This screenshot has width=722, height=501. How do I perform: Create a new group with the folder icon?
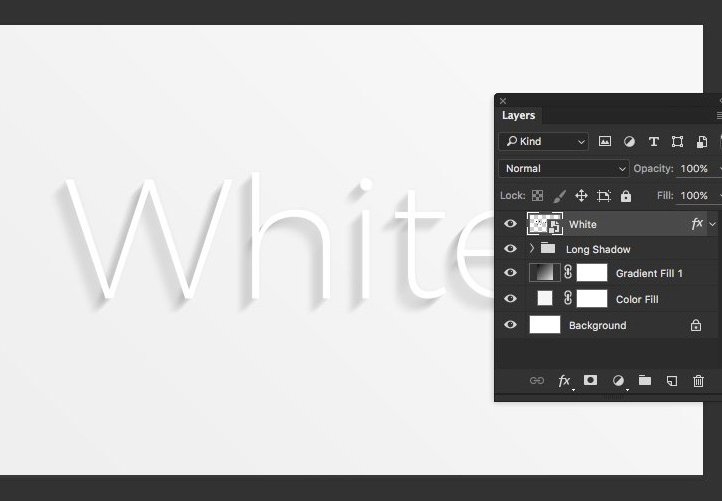click(x=645, y=380)
